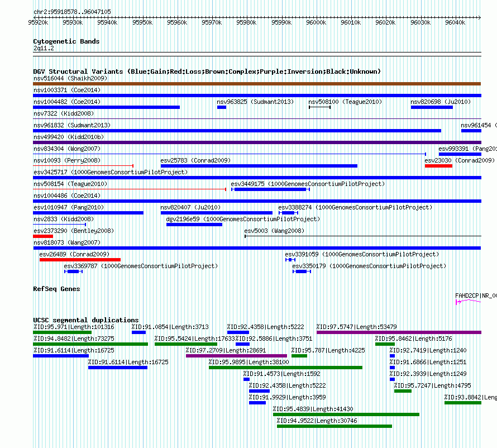
Task: Open the esv25783 (Conrad2009) label
Action: tap(195, 160)
